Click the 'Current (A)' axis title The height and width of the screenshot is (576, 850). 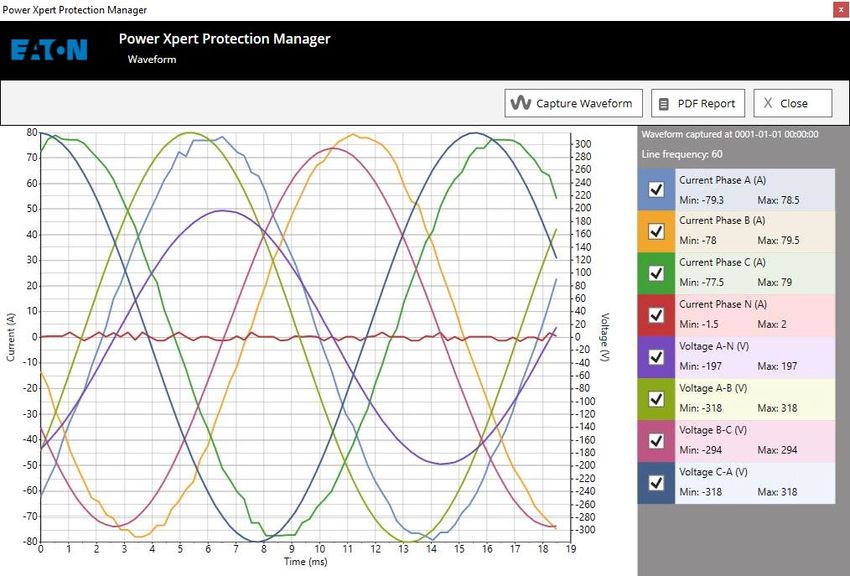click(11, 336)
